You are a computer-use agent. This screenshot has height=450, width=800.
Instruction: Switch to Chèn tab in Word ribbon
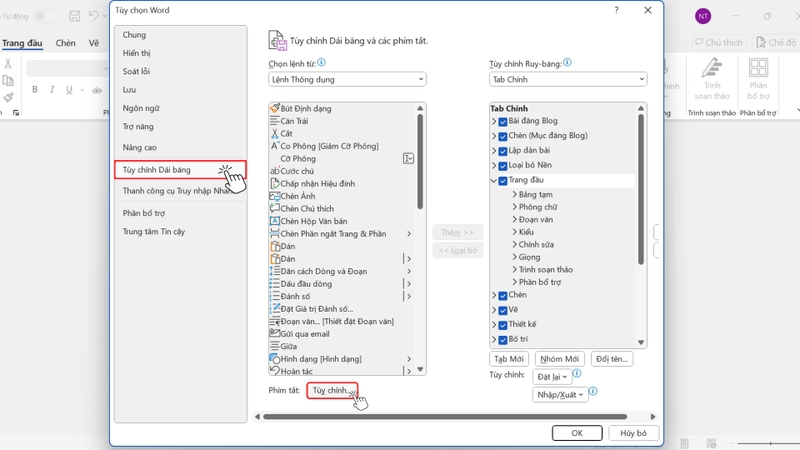pos(65,43)
